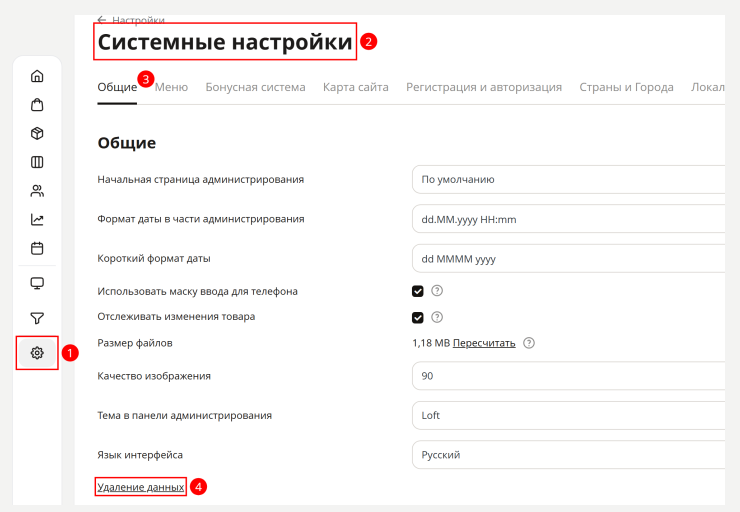The width and height of the screenshot is (740, 512).
Task: Click the image quality field with 90
Action: coord(568,376)
